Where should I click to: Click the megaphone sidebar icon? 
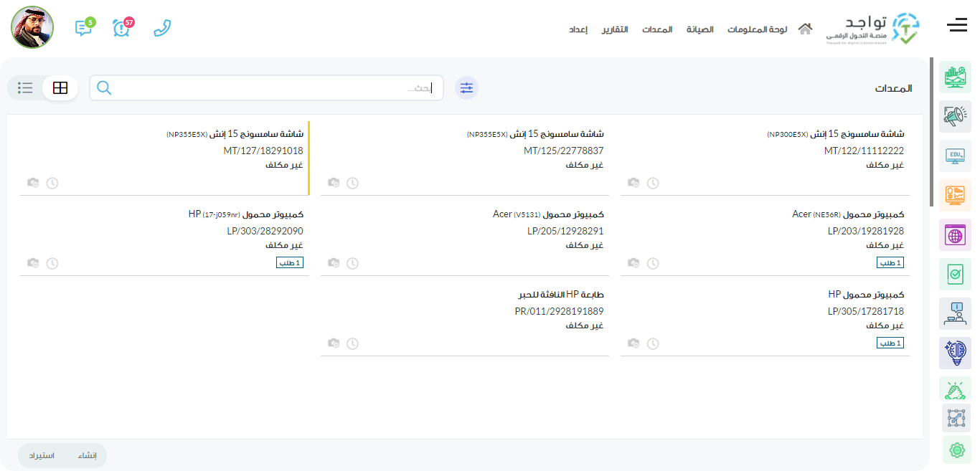pos(955,116)
